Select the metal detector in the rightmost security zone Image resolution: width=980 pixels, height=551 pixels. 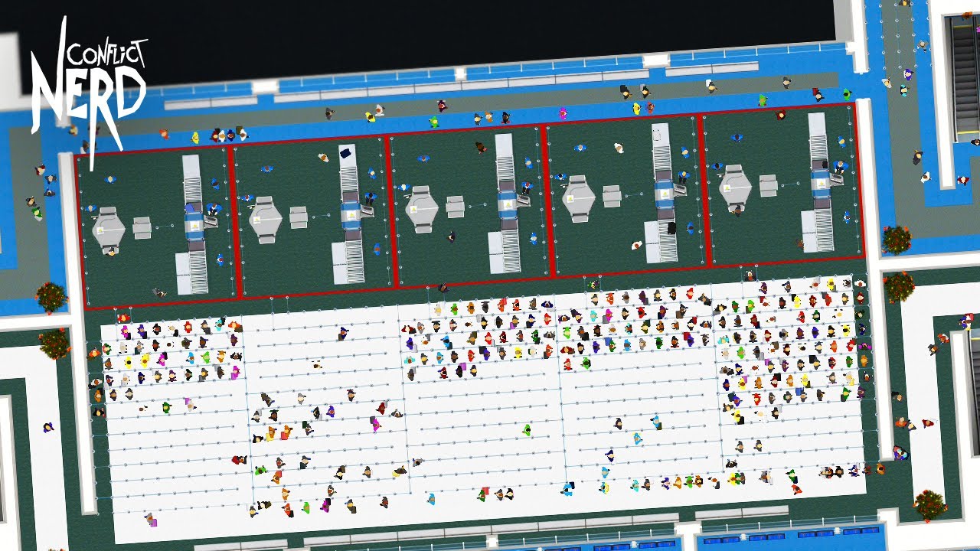click(x=735, y=187)
